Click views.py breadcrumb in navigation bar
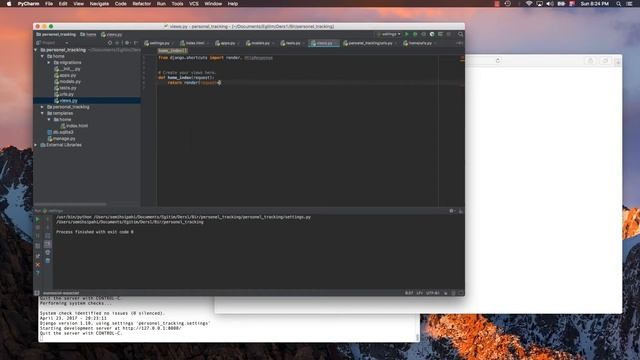This screenshot has height=360, width=640. click(x=111, y=34)
